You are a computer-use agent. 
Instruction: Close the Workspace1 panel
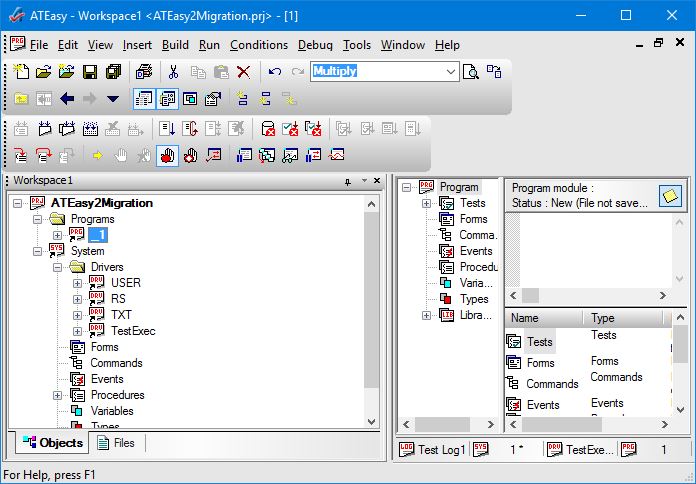click(x=377, y=181)
